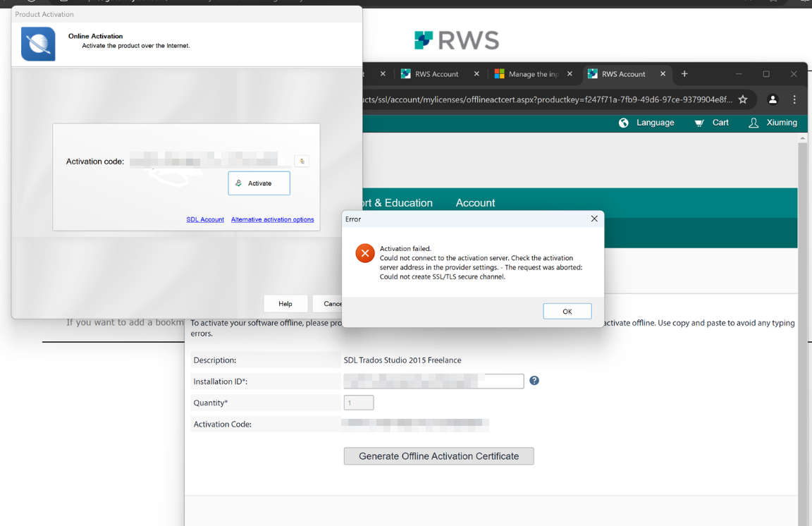Click the browser address bar URL
Viewport: 812px width, 526px height.
point(548,99)
